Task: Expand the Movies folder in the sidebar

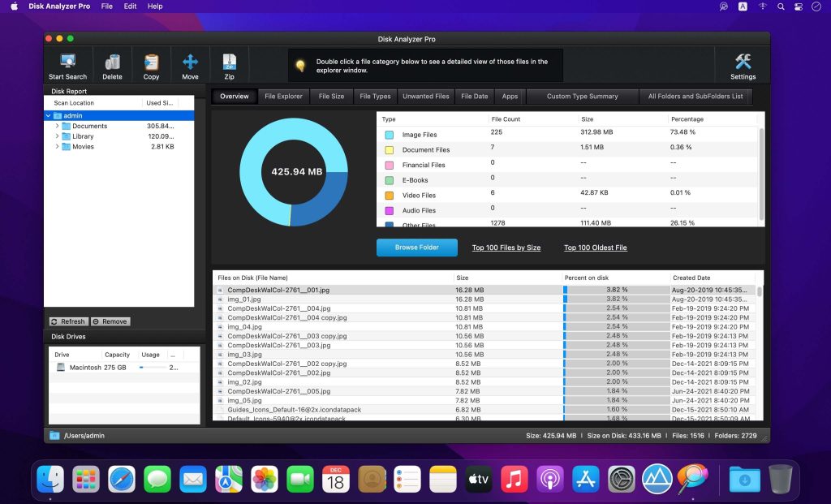Action: coord(56,148)
